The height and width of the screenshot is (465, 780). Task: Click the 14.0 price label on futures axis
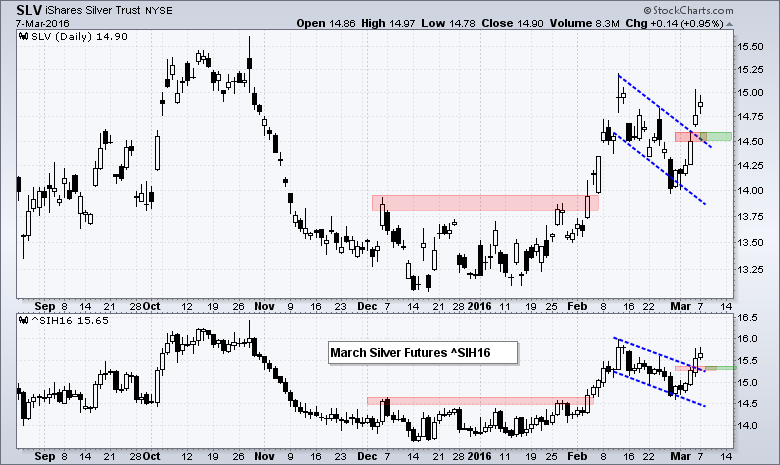click(x=747, y=426)
